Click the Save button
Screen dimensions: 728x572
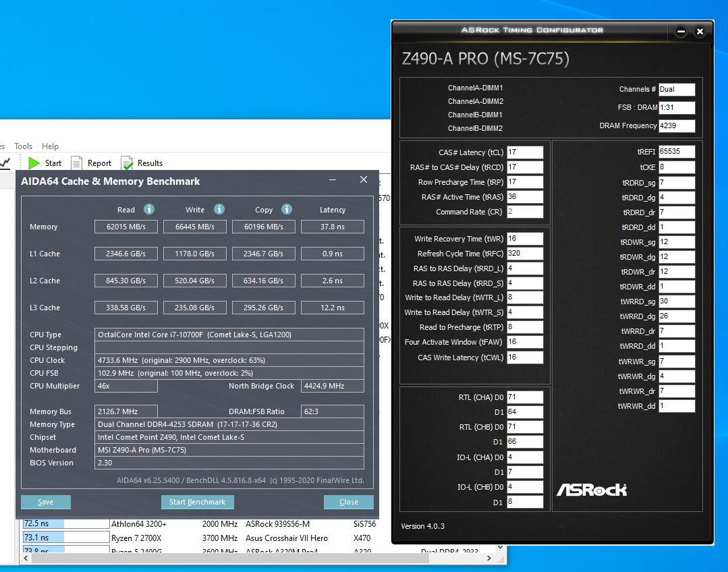tap(45, 502)
